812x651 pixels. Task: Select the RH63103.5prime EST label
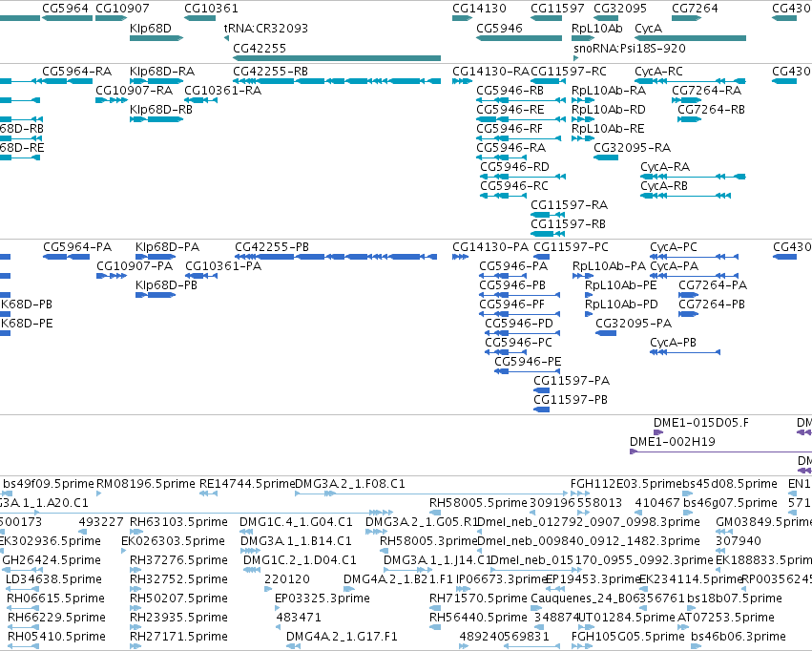[x=178, y=522]
